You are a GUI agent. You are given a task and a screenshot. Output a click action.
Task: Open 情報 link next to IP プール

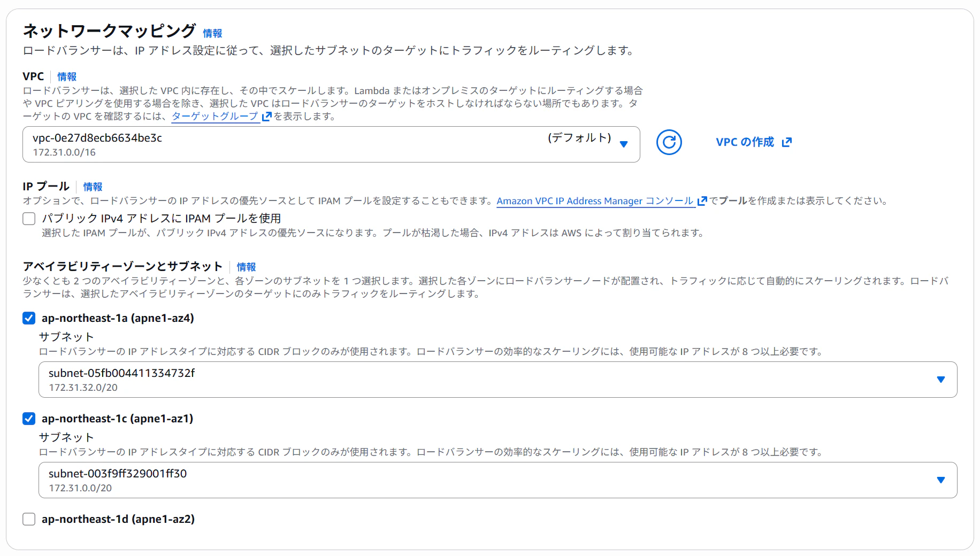(93, 187)
